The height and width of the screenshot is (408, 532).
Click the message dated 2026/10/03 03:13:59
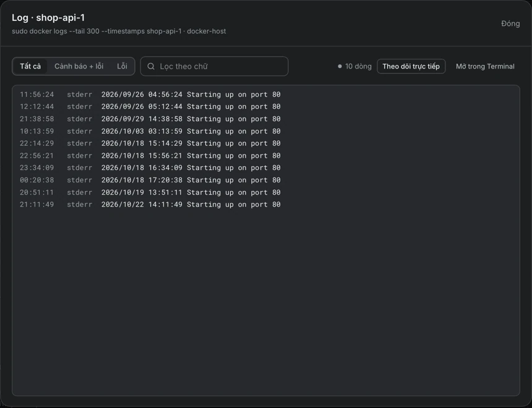click(191, 131)
